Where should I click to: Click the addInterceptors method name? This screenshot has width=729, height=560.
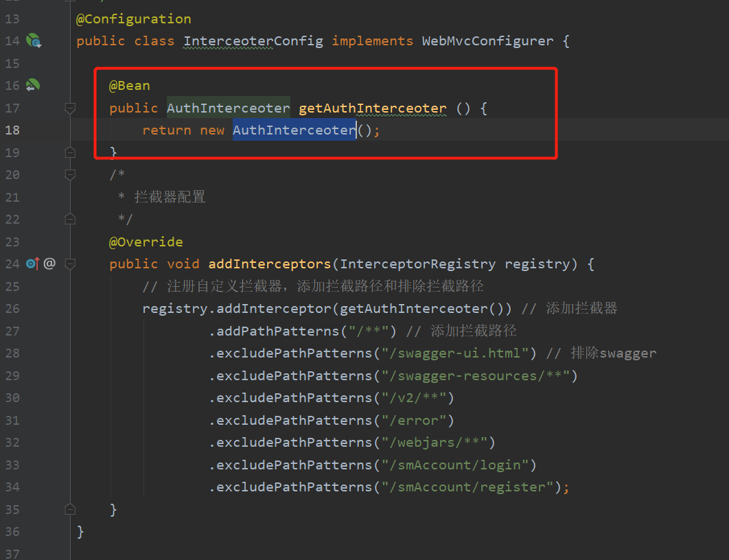[x=270, y=264]
